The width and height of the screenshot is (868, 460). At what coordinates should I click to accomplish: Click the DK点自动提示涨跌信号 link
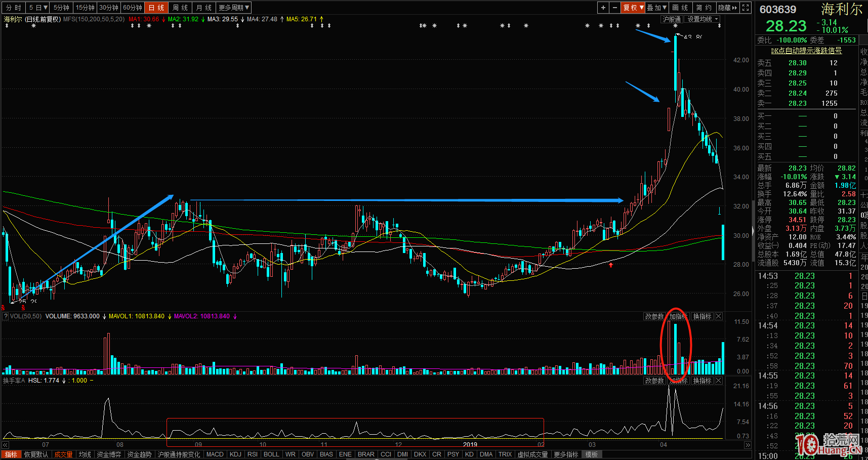tap(806, 51)
